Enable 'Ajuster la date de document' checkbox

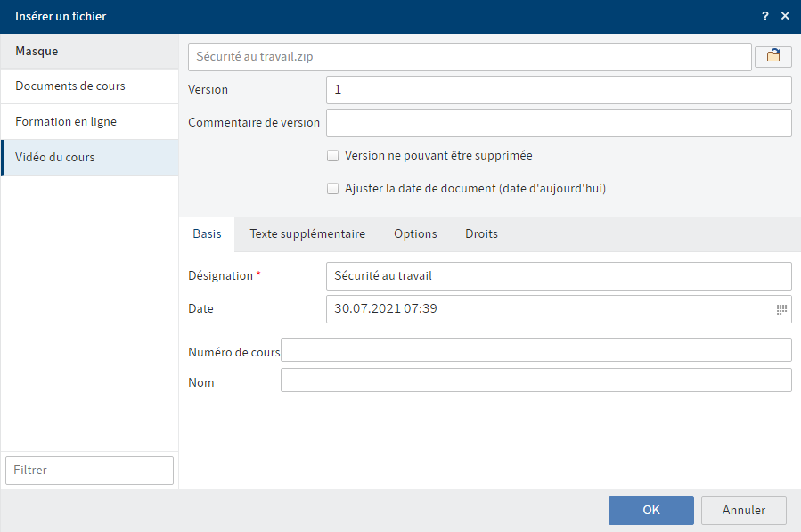coord(332,189)
